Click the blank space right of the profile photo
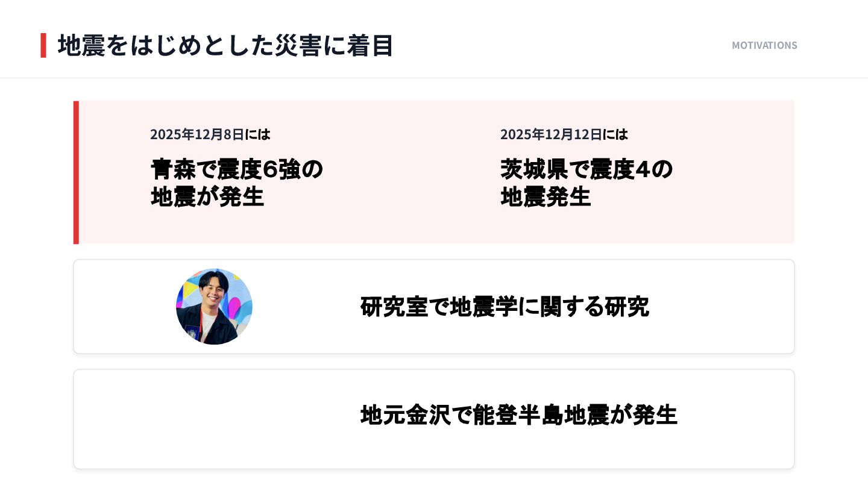Screen dimensions: 868x488 coord(301,307)
